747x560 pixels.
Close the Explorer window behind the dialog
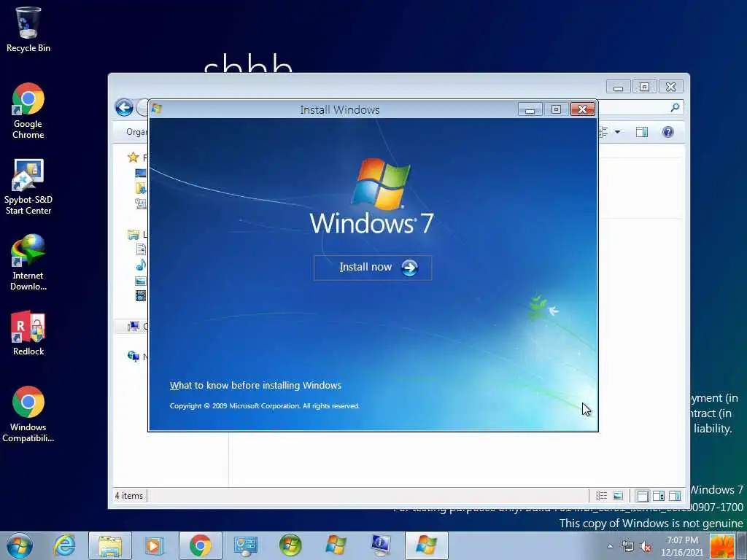tap(671, 87)
